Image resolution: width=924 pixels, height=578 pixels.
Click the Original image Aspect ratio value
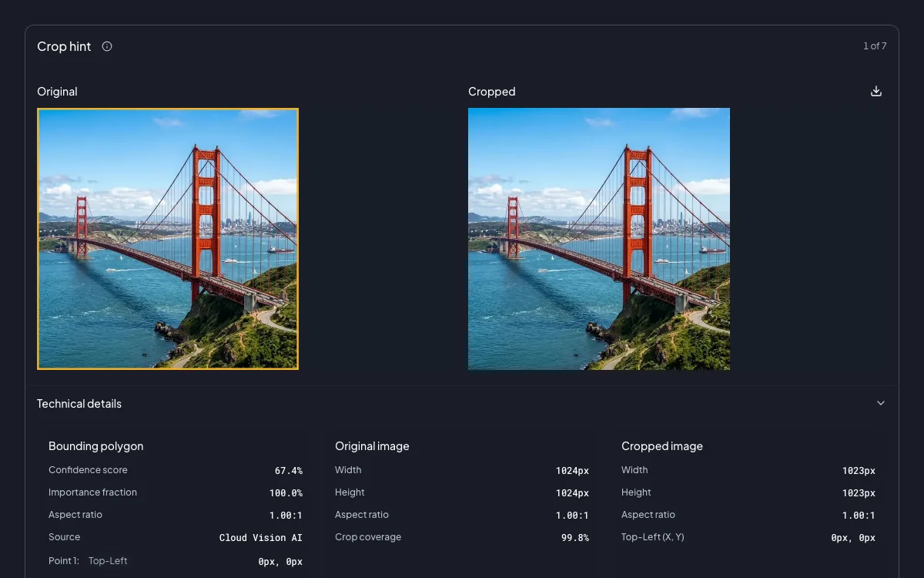click(572, 516)
